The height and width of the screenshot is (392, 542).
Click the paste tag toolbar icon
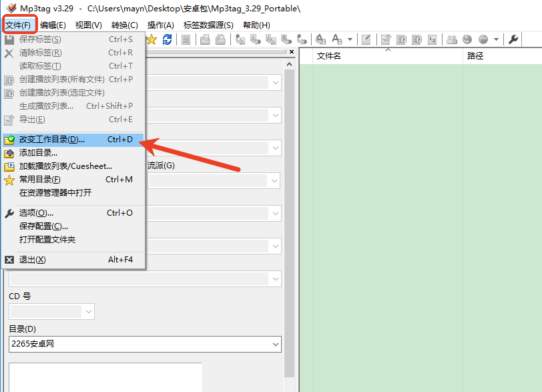point(220,40)
